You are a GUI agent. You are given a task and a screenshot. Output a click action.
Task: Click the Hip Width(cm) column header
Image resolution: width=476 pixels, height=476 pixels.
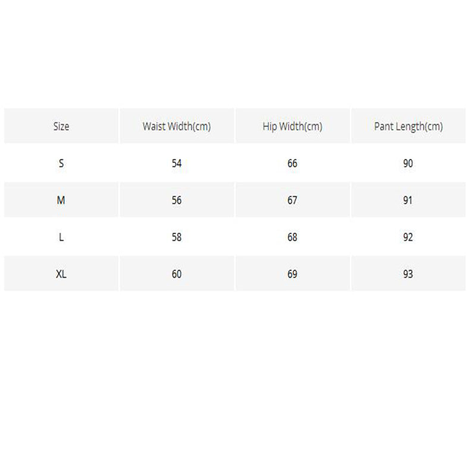coord(292,126)
